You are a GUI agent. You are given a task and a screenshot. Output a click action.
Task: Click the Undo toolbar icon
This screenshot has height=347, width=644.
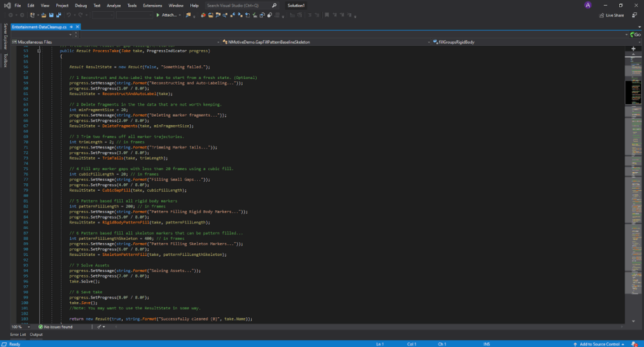click(x=69, y=15)
